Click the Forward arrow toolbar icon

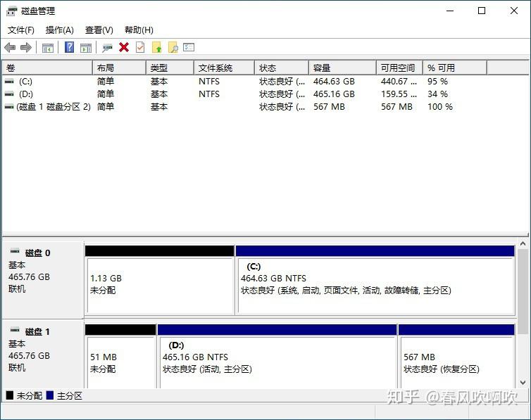coord(26,47)
